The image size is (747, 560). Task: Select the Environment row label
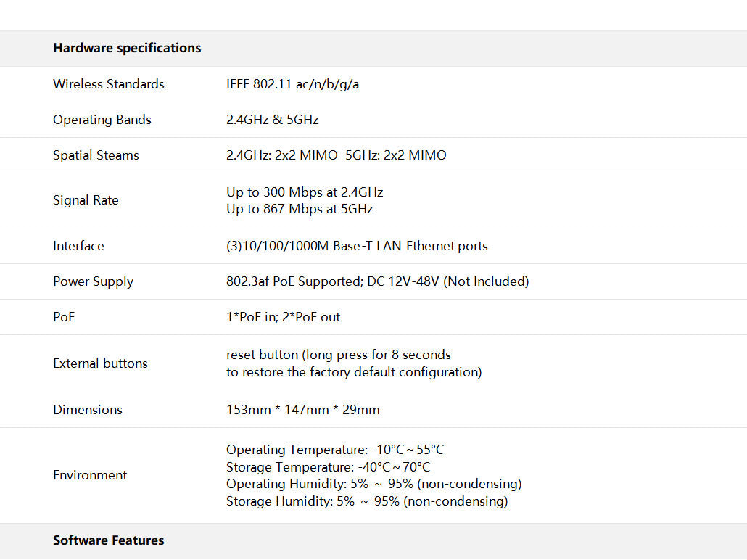[90, 475]
